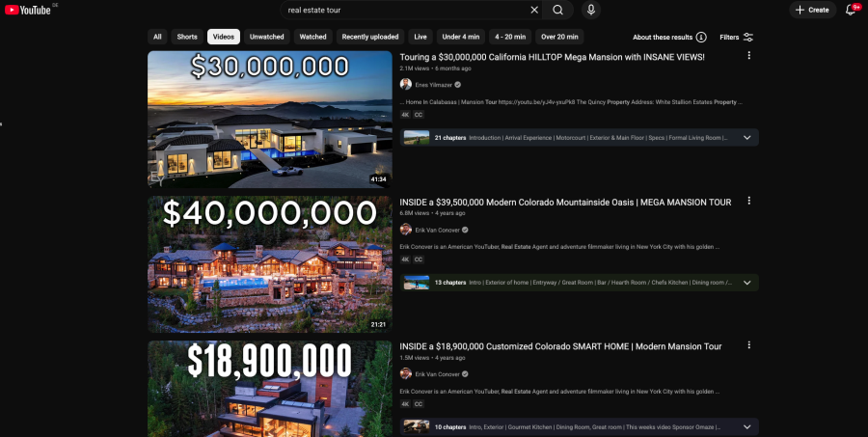The width and height of the screenshot is (868, 437).
Task: Open the options menu for the $18,900,000 SMART HOME video
Action: tap(749, 345)
